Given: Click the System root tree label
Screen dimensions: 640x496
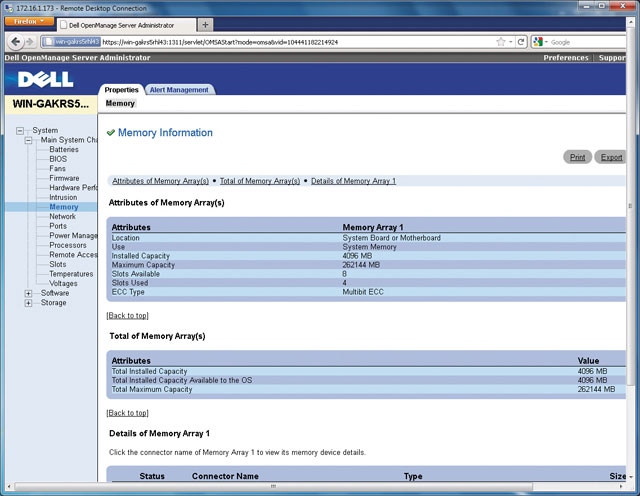Looking at the screenshot, I should (x=45, y=130).
